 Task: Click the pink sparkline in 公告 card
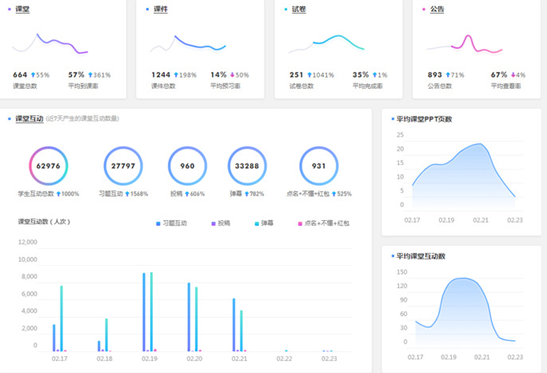[x=477, y=44]
